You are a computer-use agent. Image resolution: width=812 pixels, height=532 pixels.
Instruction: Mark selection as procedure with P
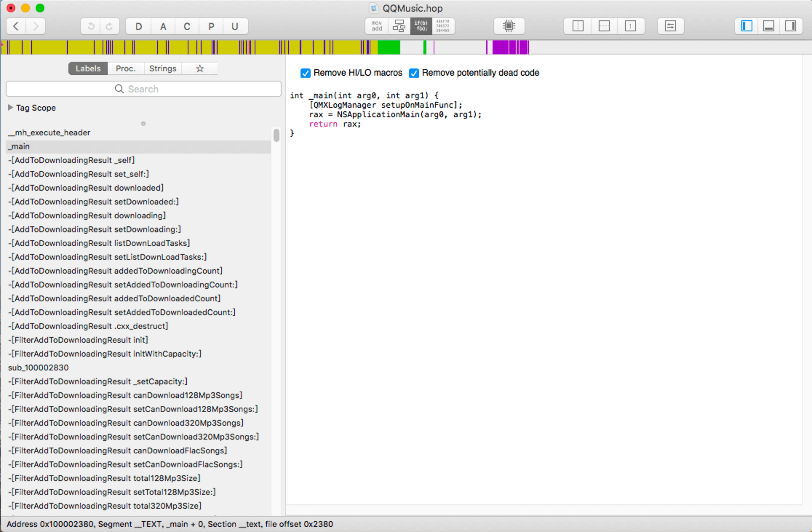[211, 26]
